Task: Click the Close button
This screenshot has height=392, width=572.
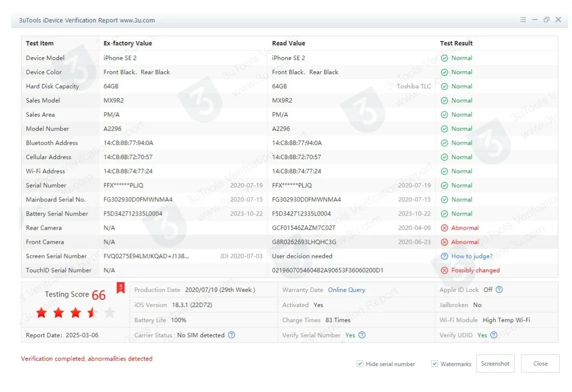Action: pos(540,364)
